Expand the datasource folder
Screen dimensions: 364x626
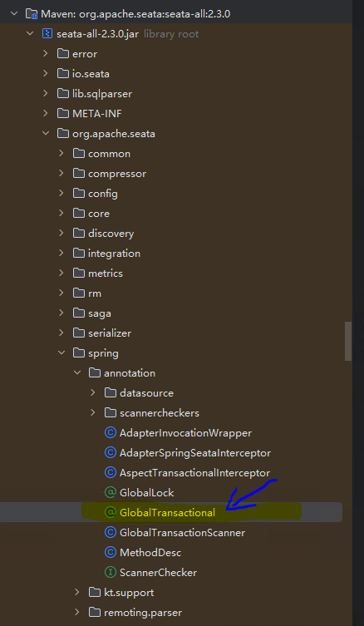[x=93, y=393]
